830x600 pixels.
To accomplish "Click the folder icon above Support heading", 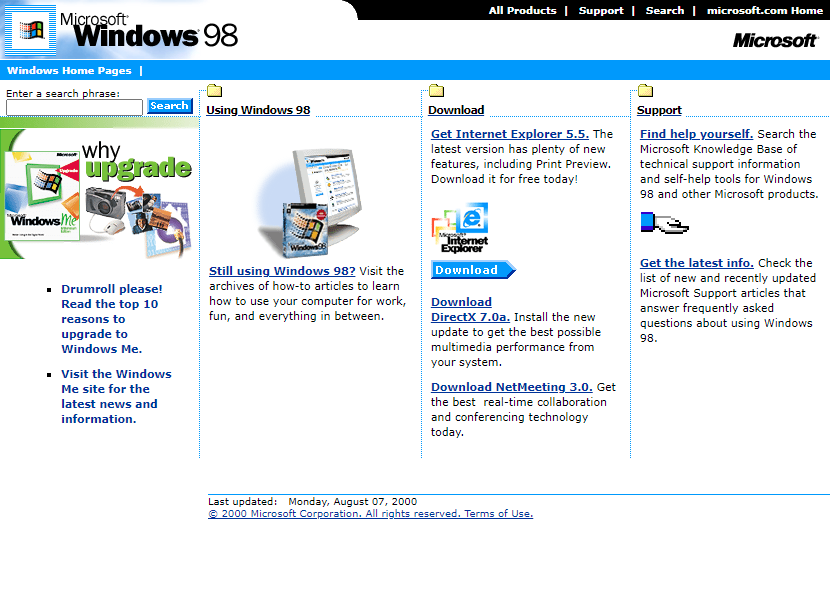I will click(645, 91).
